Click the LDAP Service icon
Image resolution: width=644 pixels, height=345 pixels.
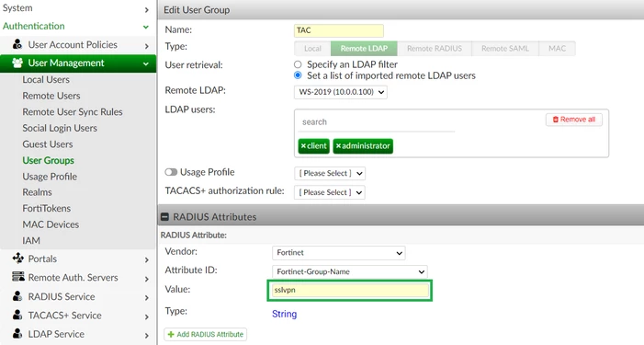pyautogui.click(x=17, y=333)
